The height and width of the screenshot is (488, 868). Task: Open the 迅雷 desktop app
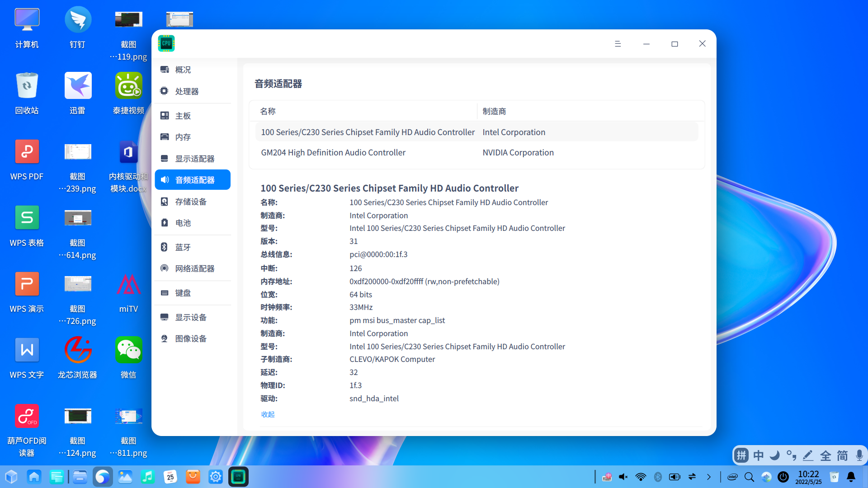click(78, 94)
